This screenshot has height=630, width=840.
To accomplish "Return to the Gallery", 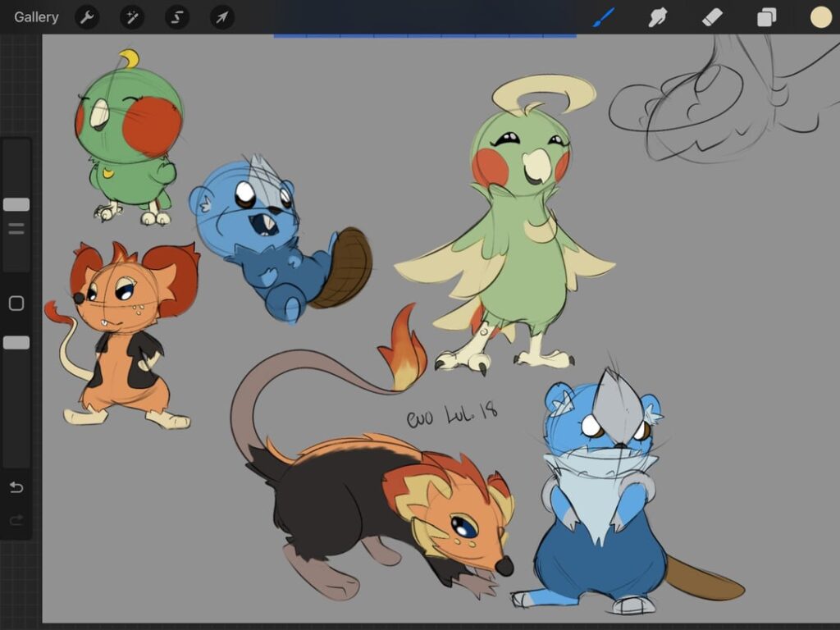I will (36, 17).
